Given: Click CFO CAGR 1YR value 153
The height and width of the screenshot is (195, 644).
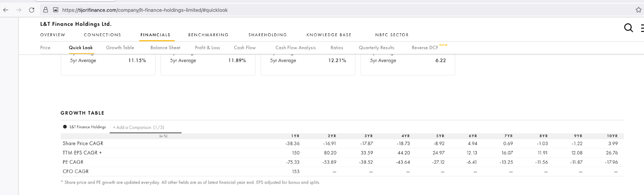Looking at the screenshot, I should 296,171.
